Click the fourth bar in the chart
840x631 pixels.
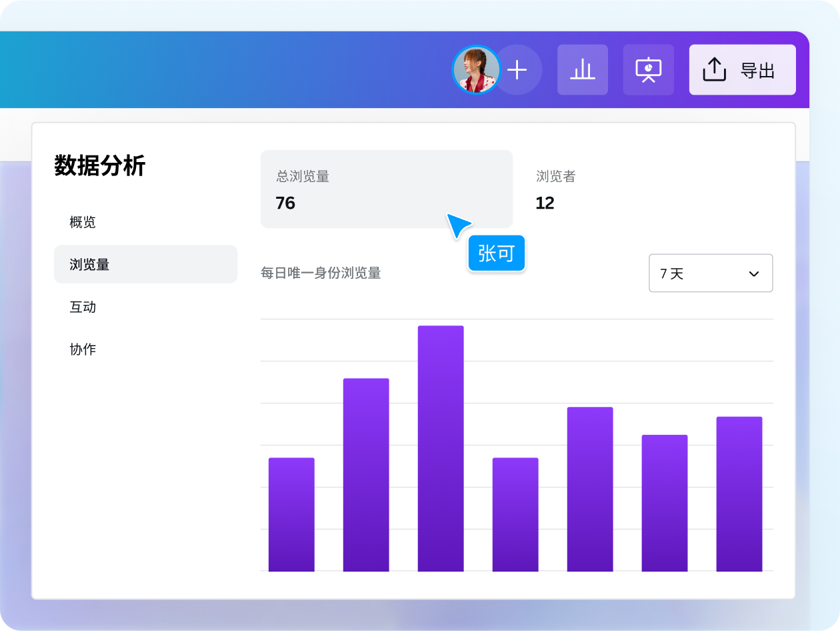click(515, 514)
